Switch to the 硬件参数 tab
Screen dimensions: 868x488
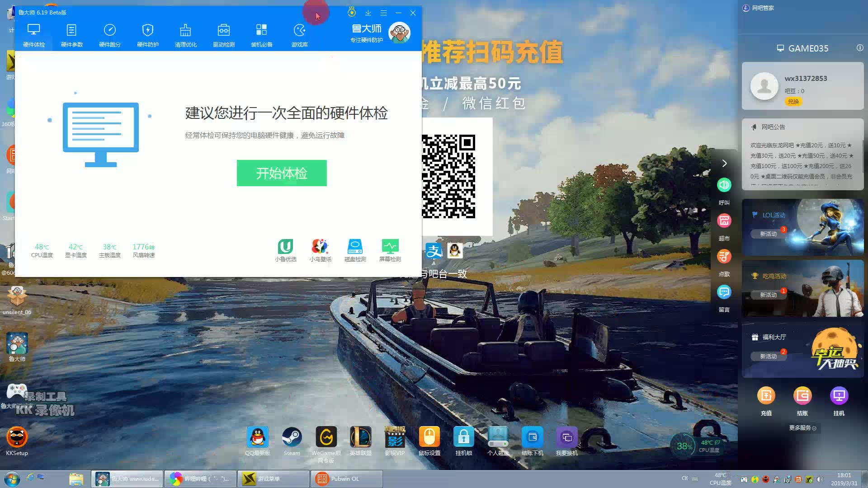pos(71,34)
